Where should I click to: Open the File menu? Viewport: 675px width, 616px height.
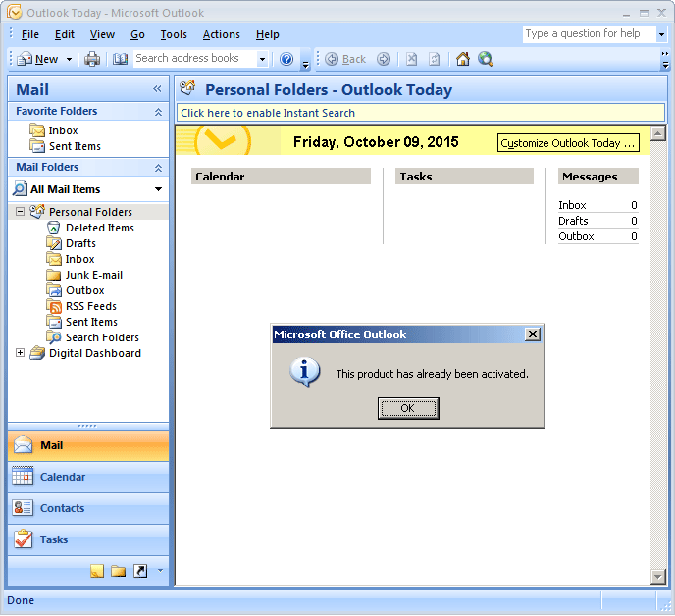pos(30,34)
